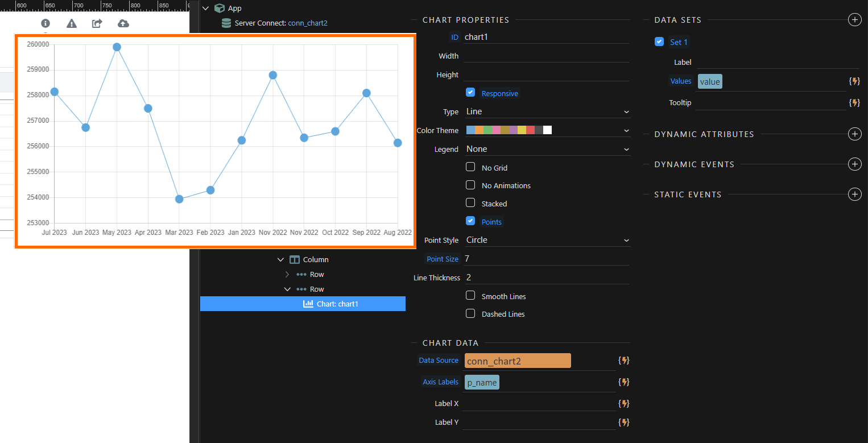Enable Smooth Lines for the chart
868x443 pixels.
pyautogui.click(x=470, y=296)
